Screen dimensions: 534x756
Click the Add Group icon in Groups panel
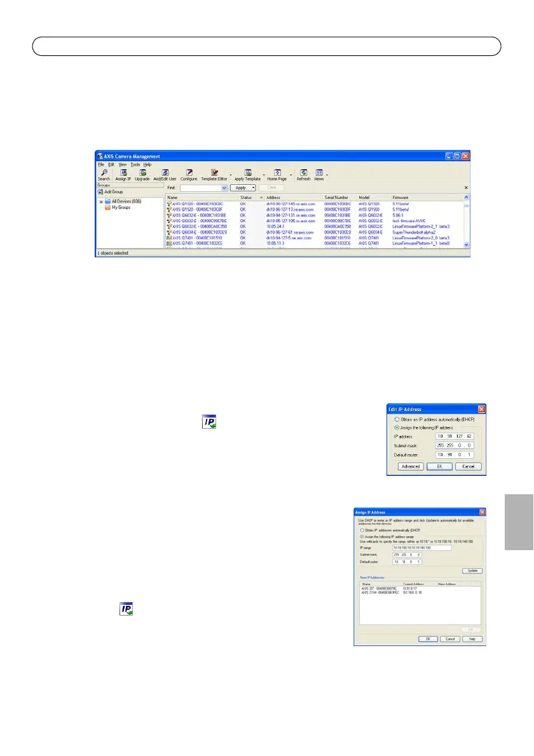[x=100, y=192]
